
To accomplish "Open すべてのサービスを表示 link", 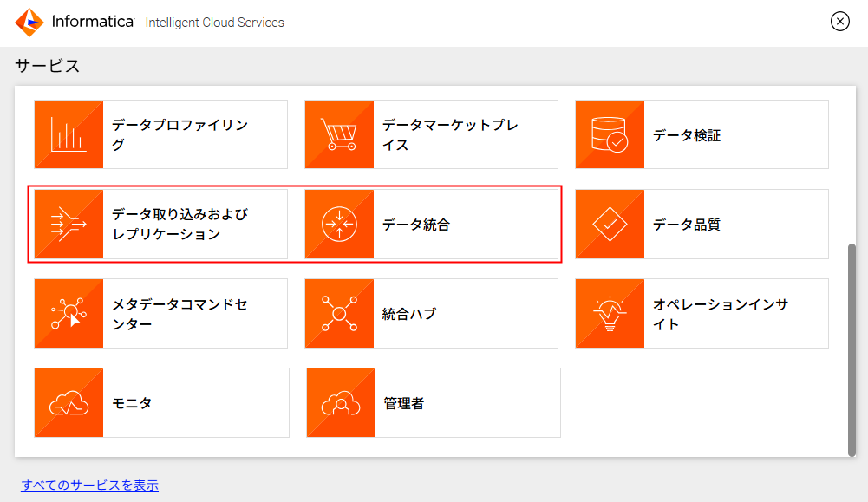I will click(89, 486).
